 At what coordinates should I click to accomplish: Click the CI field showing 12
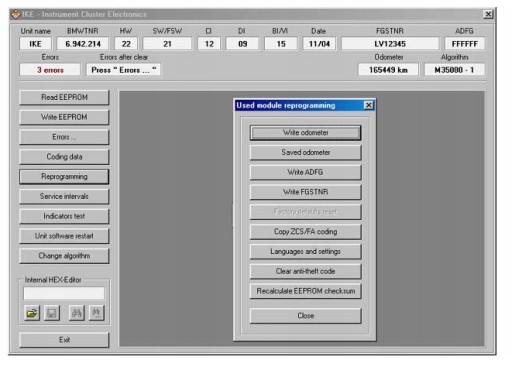point(209,44)
